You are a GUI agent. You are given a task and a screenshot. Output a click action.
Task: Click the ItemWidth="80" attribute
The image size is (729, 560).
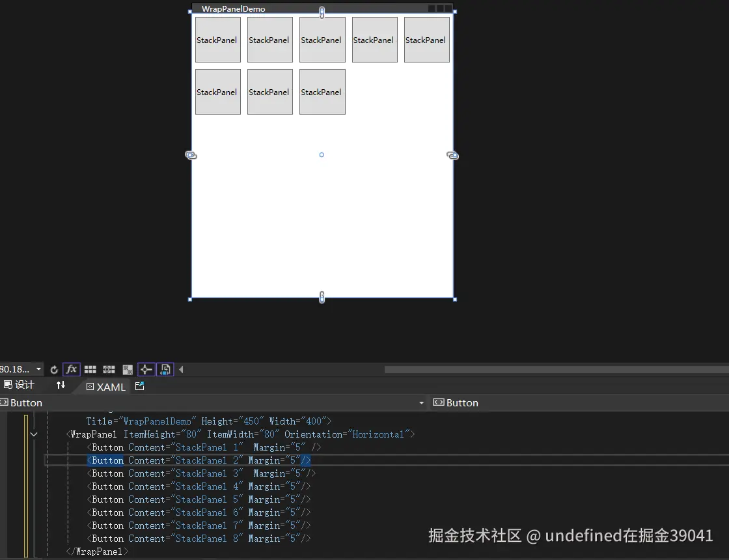[243, 434]
